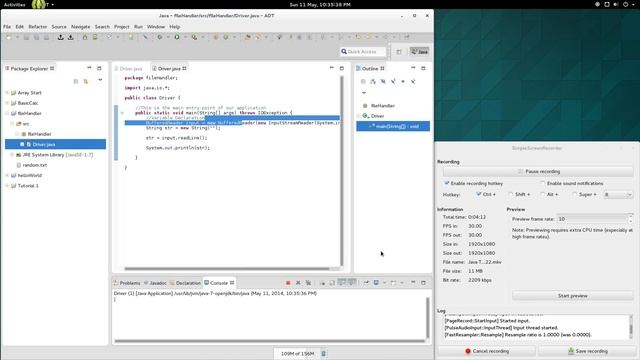This screenshot has height=360, width=640.
Task: Open the Source menu
Action: point(59,27)
